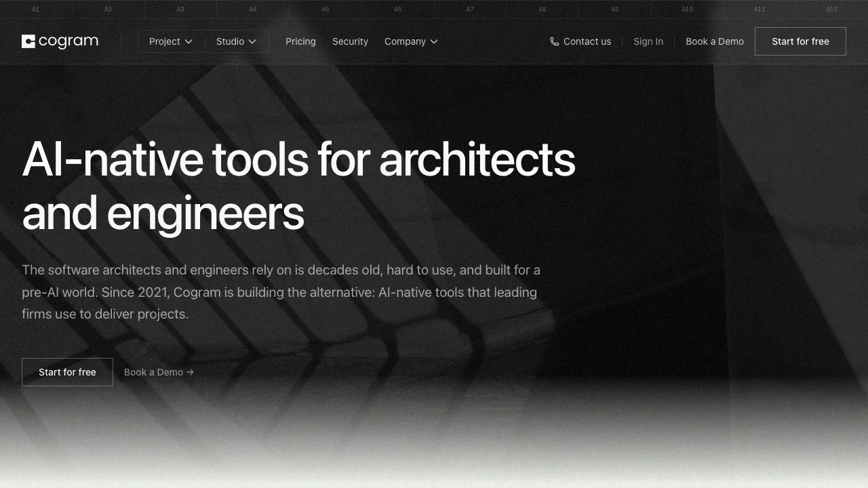Click the paragraph starting The software architects
The width and height of the screenshot is (868, 488).
[281, 292]
